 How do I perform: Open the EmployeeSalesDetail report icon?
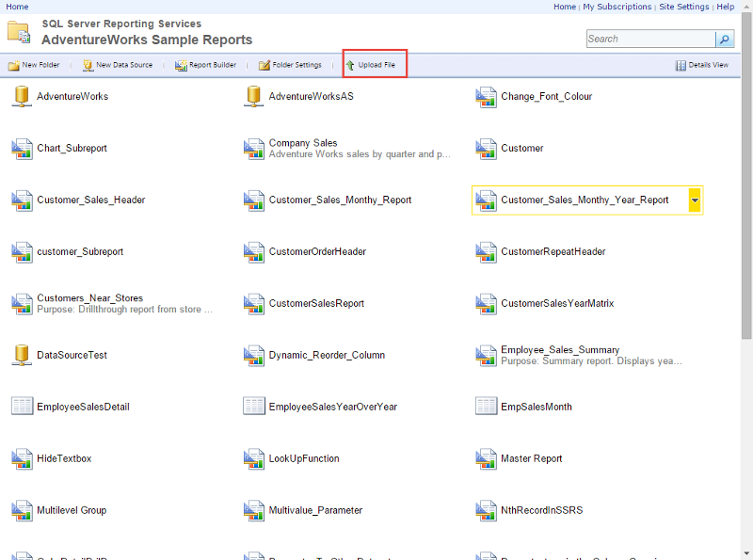[21, 407]
